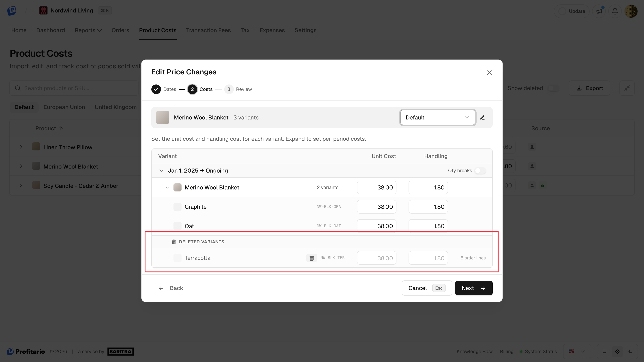This screenshot has width=644, height=362.
Task: Open the announcements megaphone icon
Action: [599, 11]
